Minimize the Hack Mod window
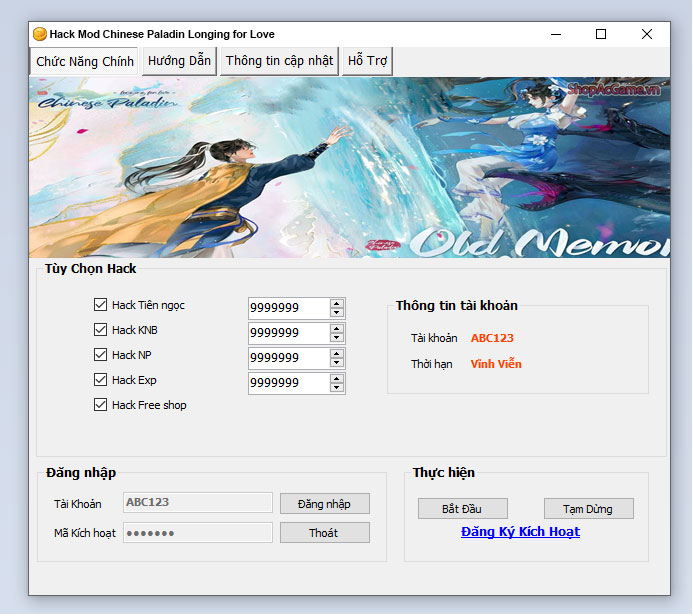Viewport: 693px width, 616px height. 556,34
